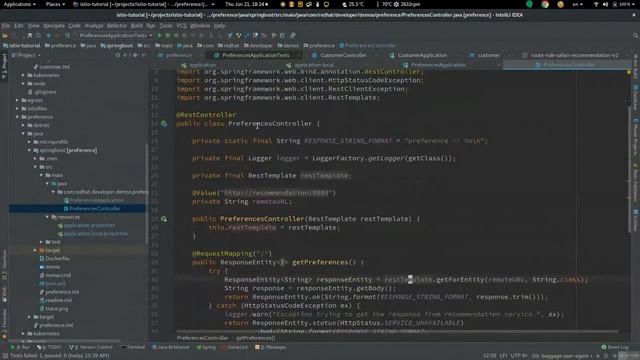Toggle the Structure side tool window stripe
This screenshot has width=640, height=360.
point(4,265)
